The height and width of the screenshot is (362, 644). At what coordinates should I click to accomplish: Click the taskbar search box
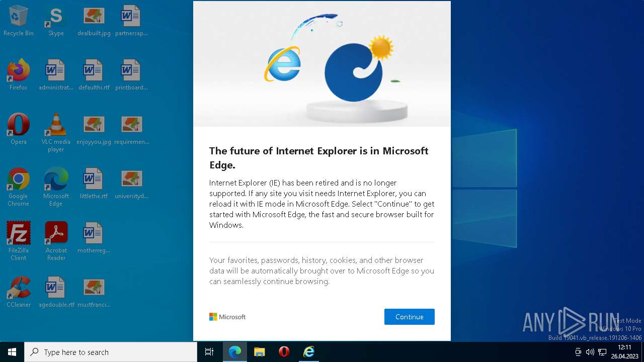pos(111,352)
